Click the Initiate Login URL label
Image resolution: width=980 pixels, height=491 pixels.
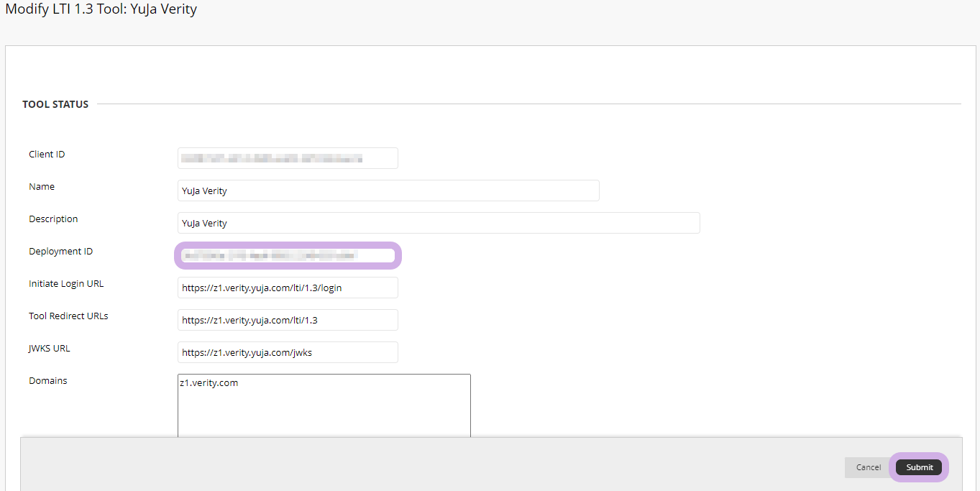pyautogui.click(x=66, y=284)
